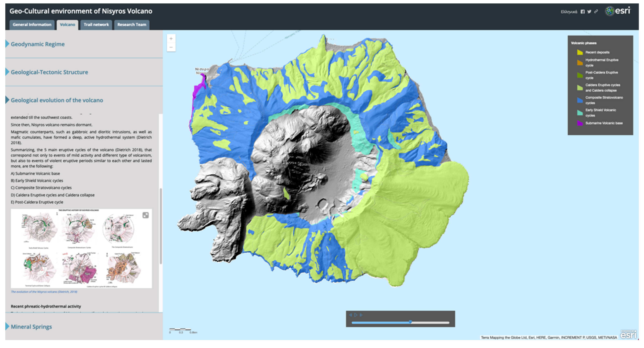Click the time slider handle
This screenshot has width=644, height=348.
coord(410,322)
